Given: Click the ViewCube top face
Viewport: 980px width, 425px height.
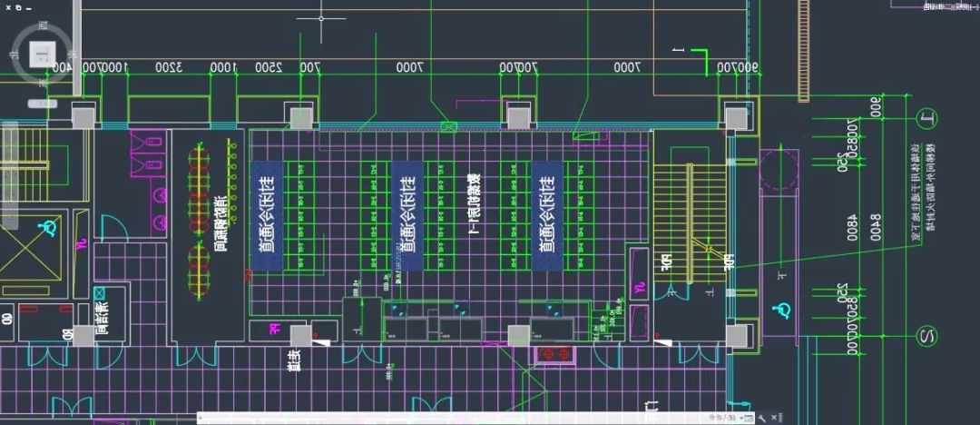Looking at the screenshot, I should [x=42, y=54].
